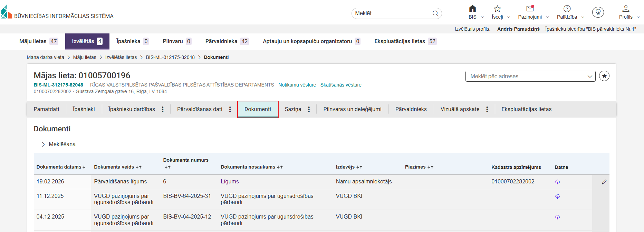Click the lightbulb tips icon
This screenshot has height=232, width=644.
[598, 12]
